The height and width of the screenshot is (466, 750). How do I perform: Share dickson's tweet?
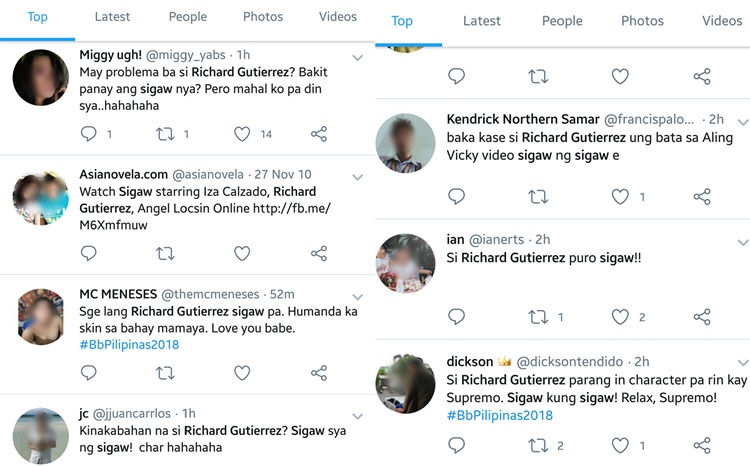tap(702, 445)
